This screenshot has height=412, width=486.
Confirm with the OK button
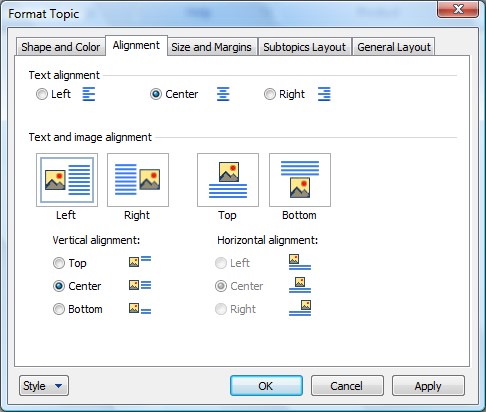(x=266, y=386)
